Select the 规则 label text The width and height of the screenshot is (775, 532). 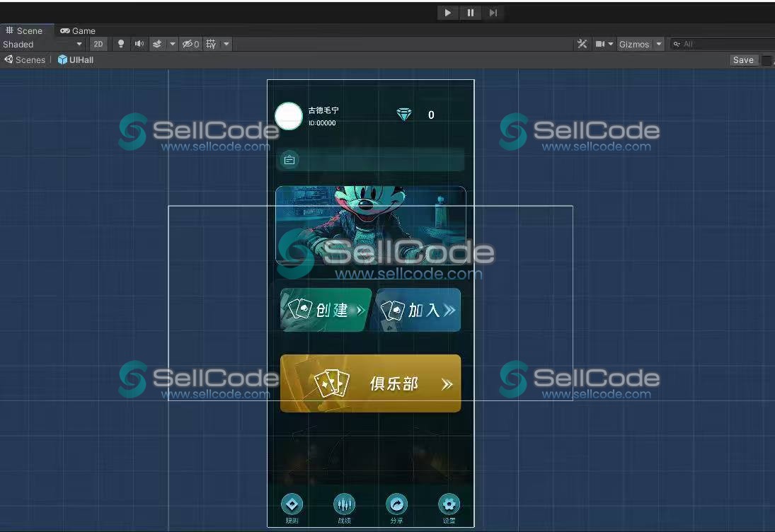tap(292, 521)
